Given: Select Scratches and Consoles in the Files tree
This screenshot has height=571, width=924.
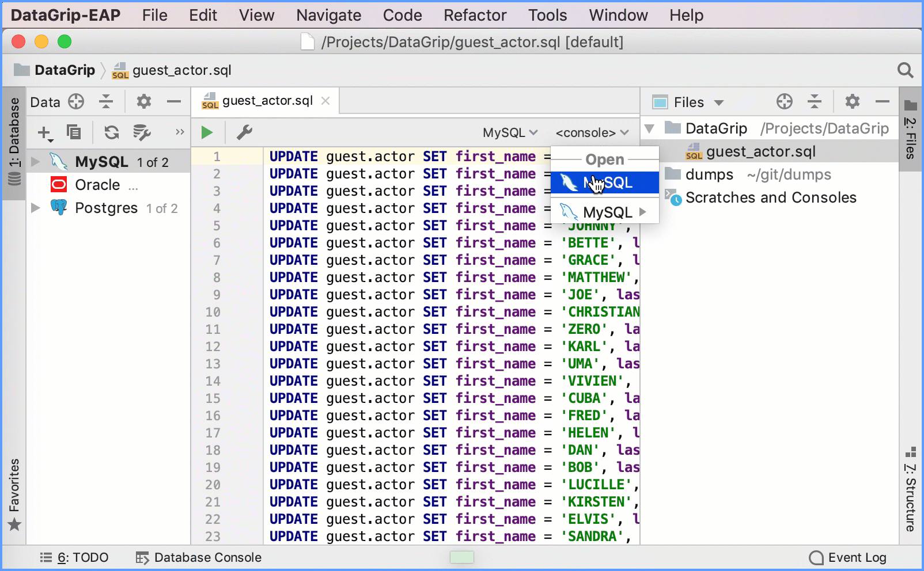Looking at the screenshot, I should [x=770, y=197].
